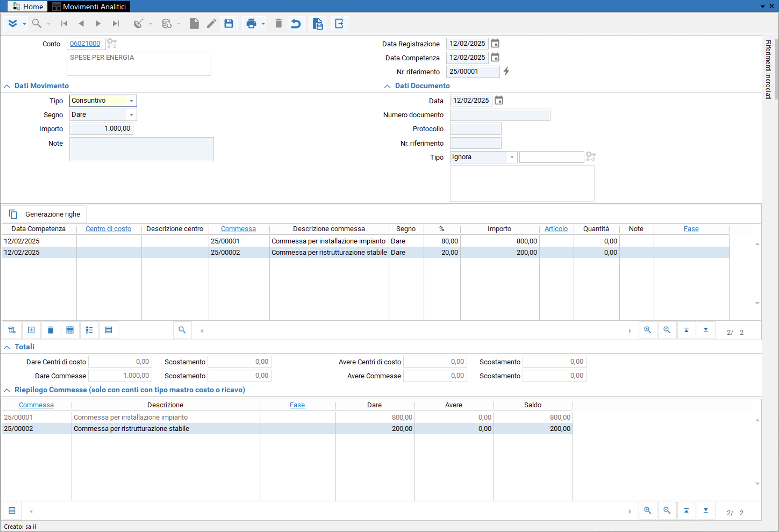
Task: Go to next record
Action: tap(98, 23)
